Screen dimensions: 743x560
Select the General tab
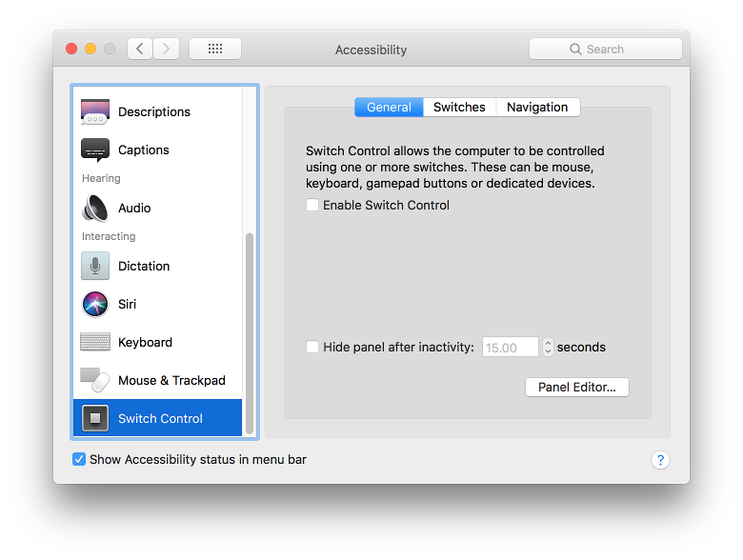pyautogui.click(x=389, y=108)
